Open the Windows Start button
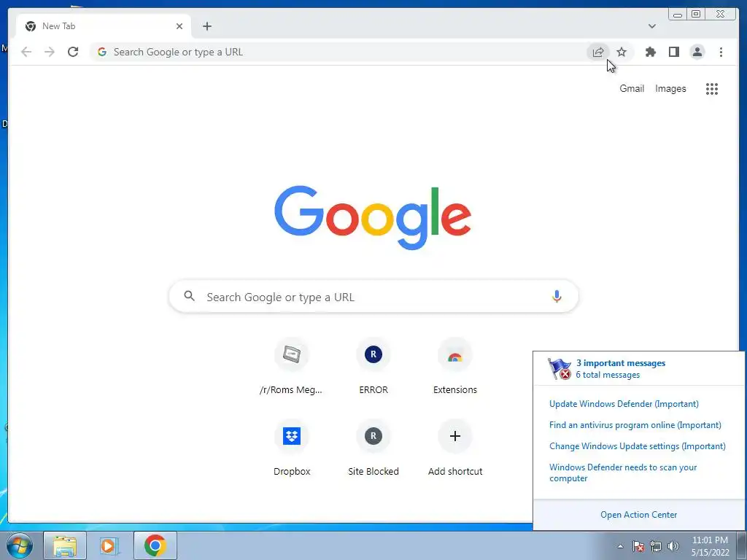Viewport: 747px width, 560px height. click(20, 545)
